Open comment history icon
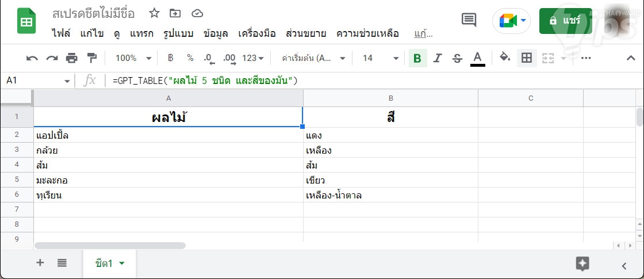This screenshot has height=279, width=644. tap(469, 20)
